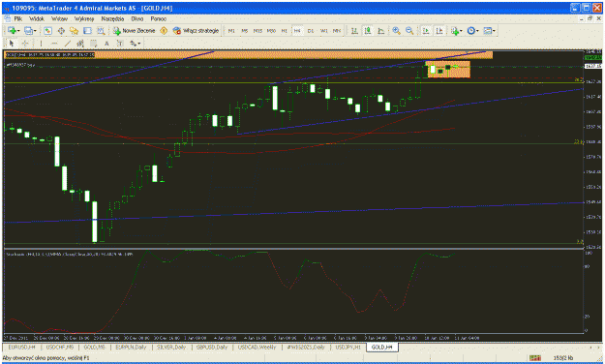Click the Nowe Zlecenie button

click(x=134, y=31)
